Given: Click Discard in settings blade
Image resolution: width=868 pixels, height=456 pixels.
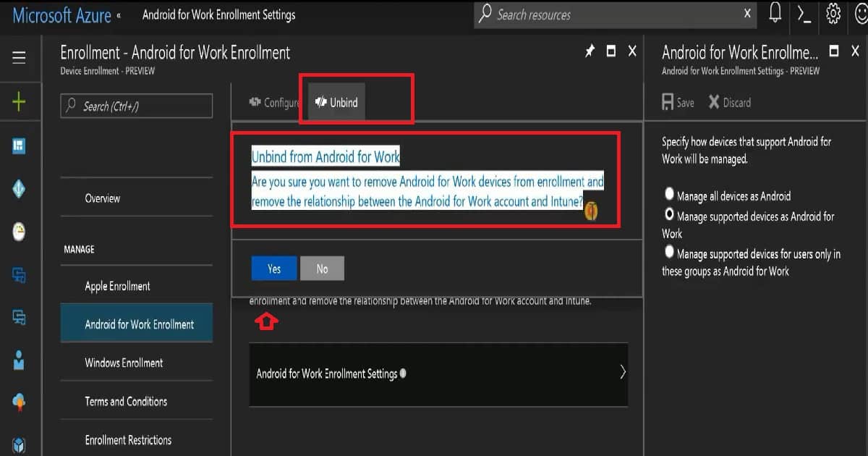Looking at the screenshot, I should point(730,103).
